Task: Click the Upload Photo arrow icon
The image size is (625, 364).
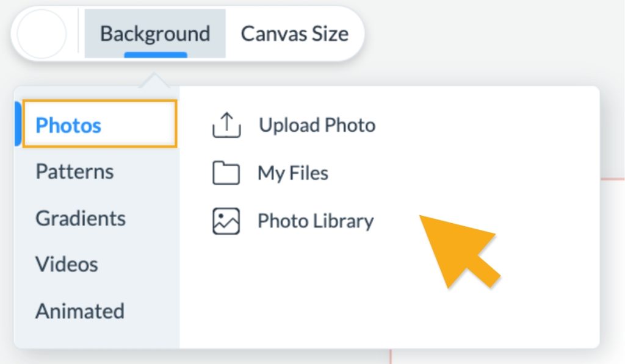Action: (x=227, y=125)
